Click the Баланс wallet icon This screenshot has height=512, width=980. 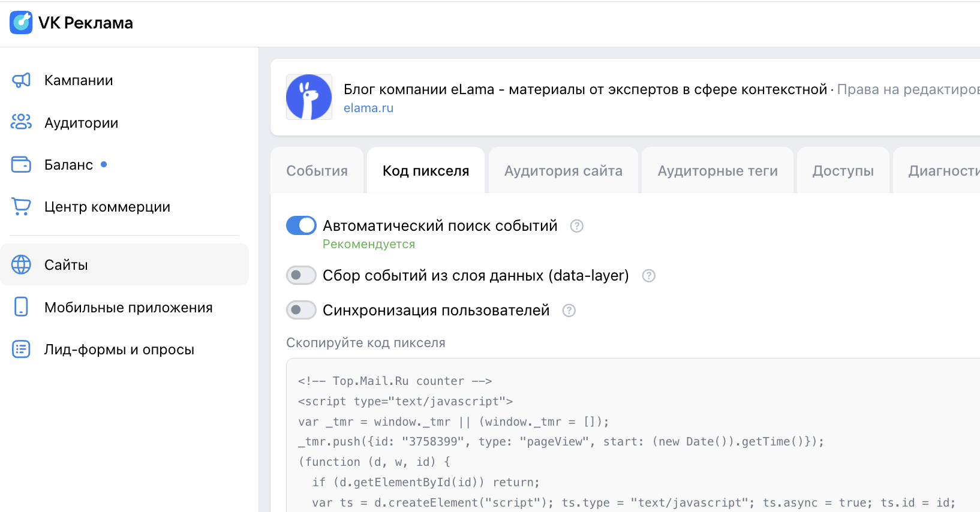pos(21,164)
